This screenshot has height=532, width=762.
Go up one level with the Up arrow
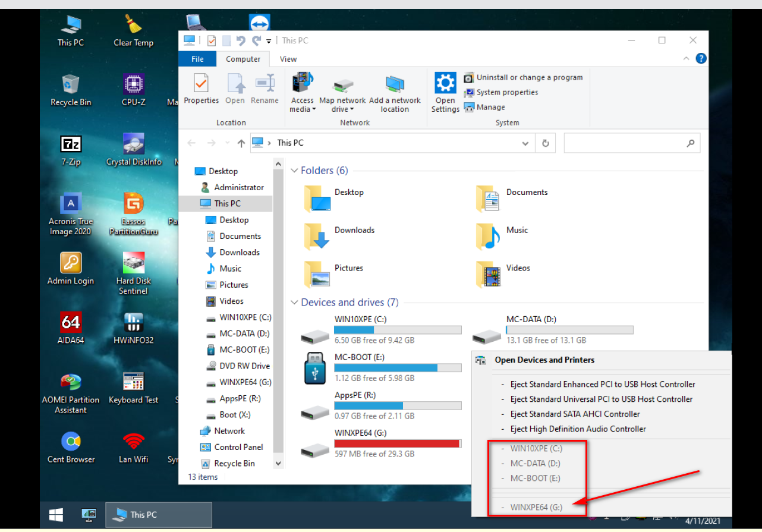click(241, 143)
